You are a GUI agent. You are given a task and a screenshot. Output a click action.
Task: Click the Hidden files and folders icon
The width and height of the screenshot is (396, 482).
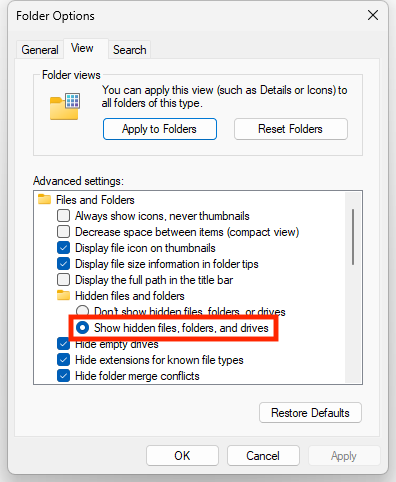63,295
